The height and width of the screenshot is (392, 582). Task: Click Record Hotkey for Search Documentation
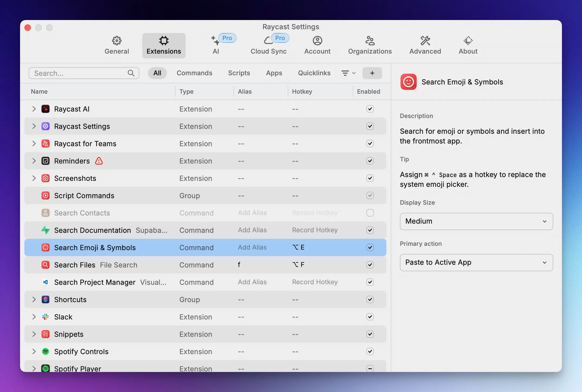click(315, 230)
